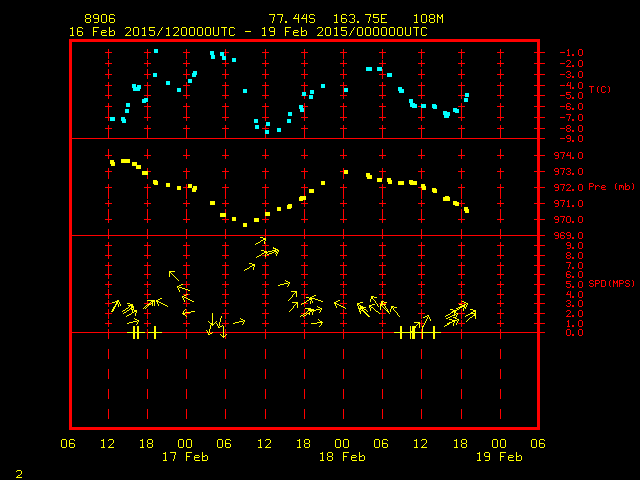640x480 pixels.
Task: Click the 19 Feb date label
Action: pyautogui.click(x=499, y=457)
